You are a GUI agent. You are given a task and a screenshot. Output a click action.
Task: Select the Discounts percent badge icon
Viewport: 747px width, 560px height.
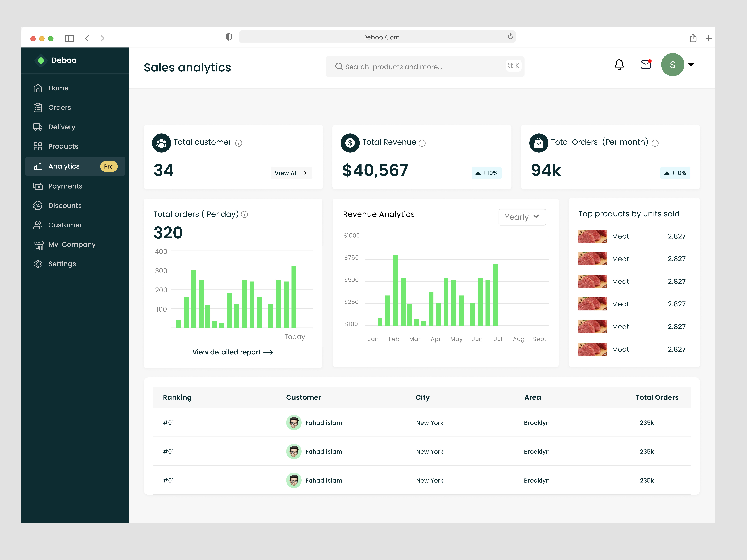pos(38,205)
